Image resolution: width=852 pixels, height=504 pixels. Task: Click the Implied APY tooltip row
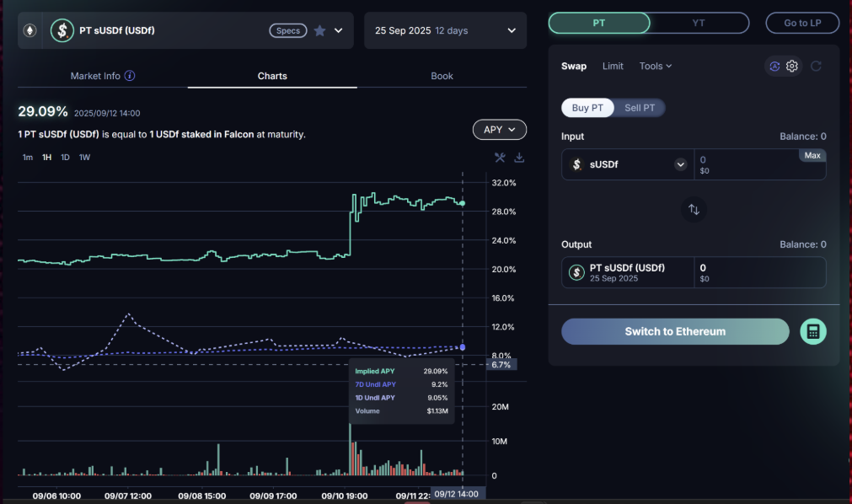click(x=401, y=372)
